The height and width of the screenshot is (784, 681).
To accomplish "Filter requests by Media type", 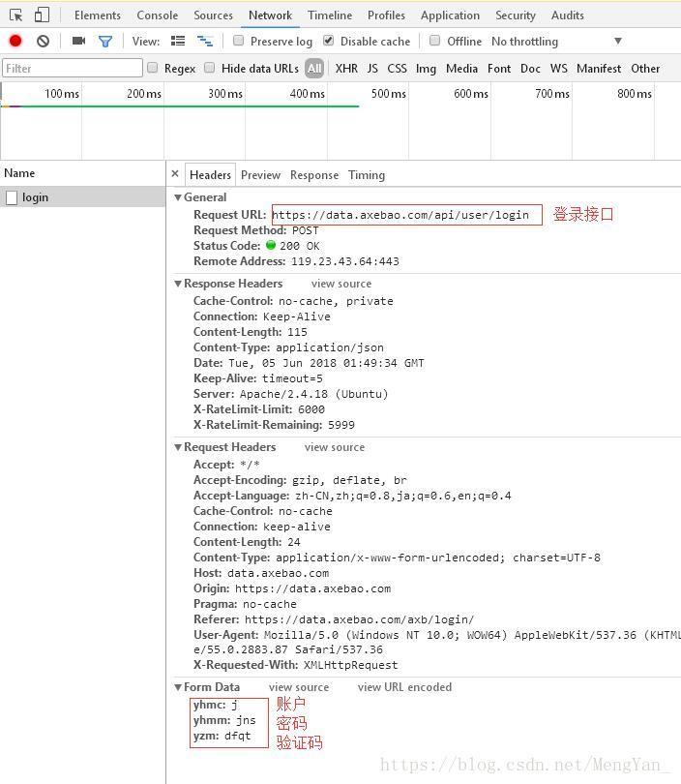I will 461,69.
